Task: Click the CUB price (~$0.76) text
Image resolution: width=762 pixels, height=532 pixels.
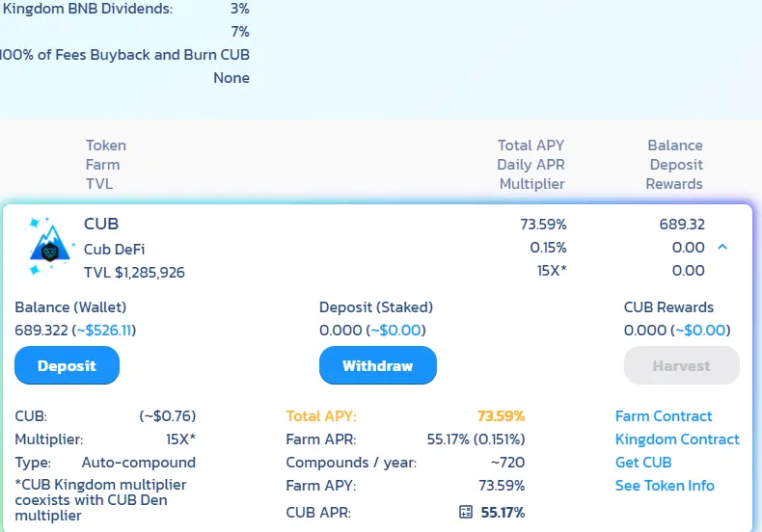Action: pos(167,416)
